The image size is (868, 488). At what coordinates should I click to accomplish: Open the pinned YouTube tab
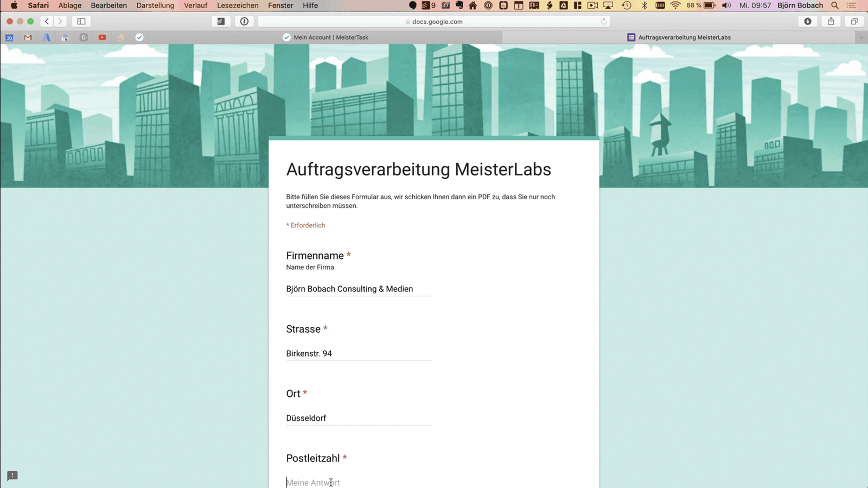pyautogui.click(x=102, y=37)
